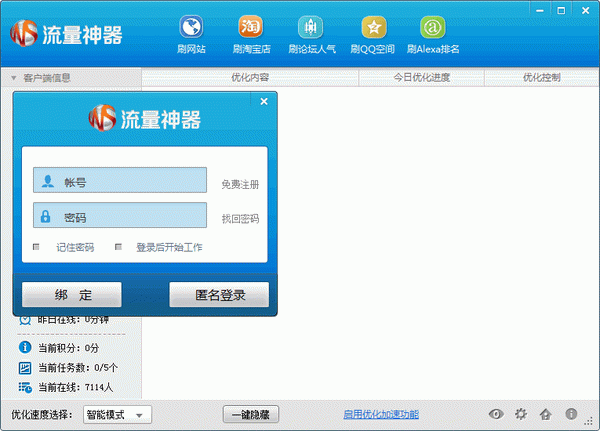The width and height of the screenshot is (600, 431).
Task: Click the home icon at bottom right
Action: coord(545,414)
